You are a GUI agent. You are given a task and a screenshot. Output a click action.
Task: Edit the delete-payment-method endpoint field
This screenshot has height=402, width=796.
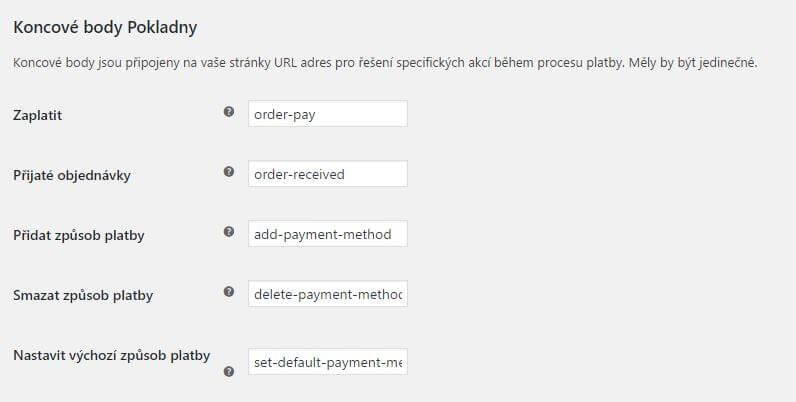pyautogui.click(x=327, y=293)
